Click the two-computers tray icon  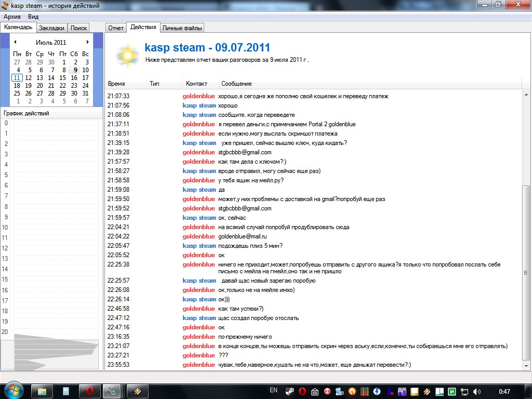pyautogui.click(x=340, y=392)
